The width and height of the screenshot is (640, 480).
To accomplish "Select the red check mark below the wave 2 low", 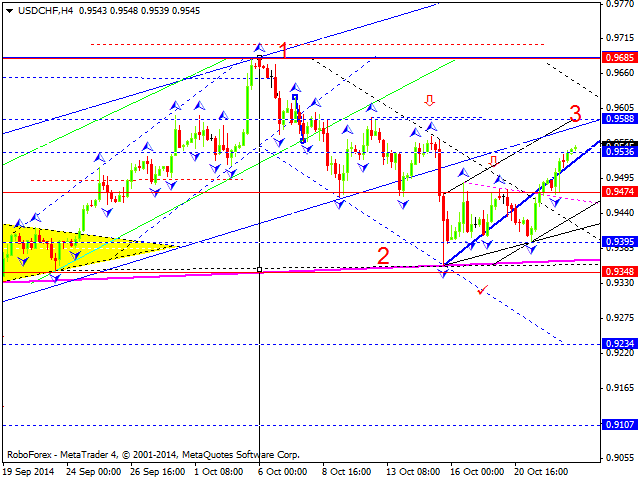I will pos(483,289).
